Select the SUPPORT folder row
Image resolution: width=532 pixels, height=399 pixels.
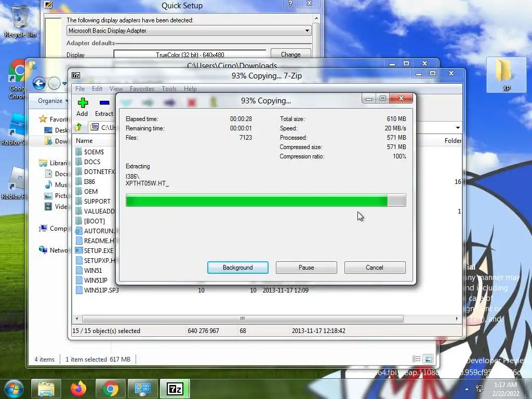[x=97, y=201]
